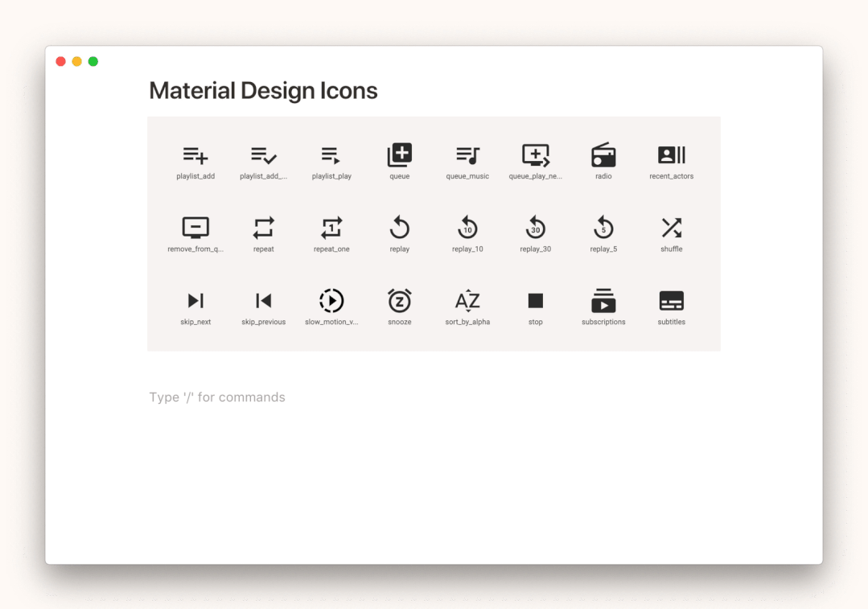Viewport: 868px width, 609px height.
Task: Click the repeat_one icon
Action: point(331,228)
